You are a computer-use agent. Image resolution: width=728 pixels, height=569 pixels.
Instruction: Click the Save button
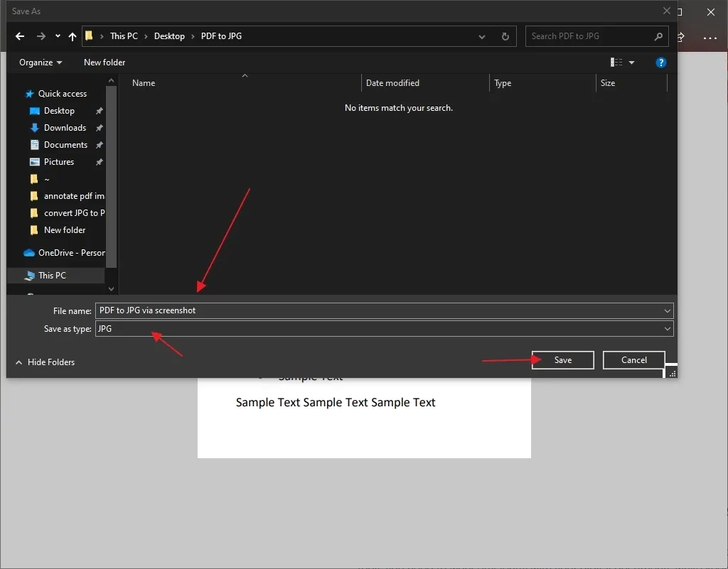(563, 360)
